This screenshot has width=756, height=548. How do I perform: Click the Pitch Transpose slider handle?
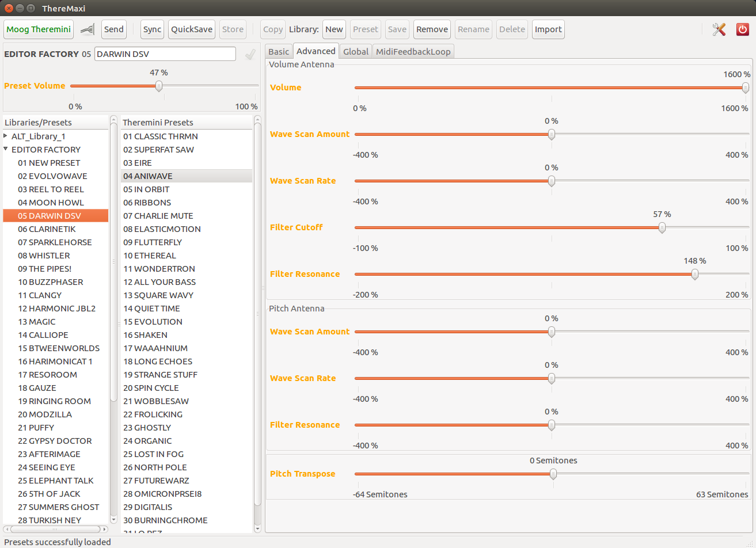pos(553,474)
